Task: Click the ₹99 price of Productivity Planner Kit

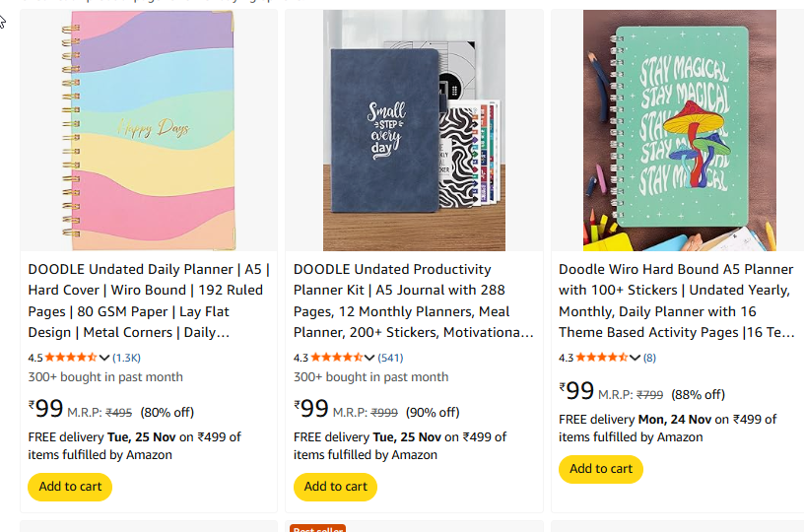Action: click(311, 409)
